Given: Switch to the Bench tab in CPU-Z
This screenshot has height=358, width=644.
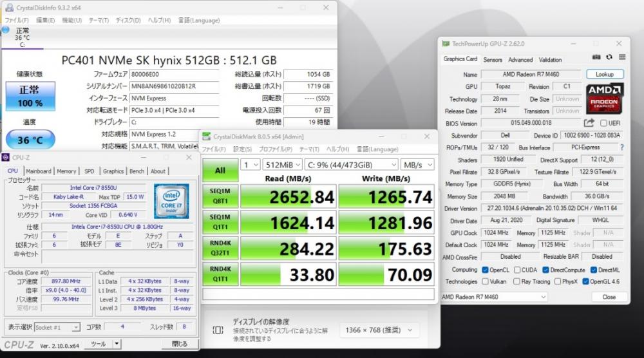Looking at the screenshot, I should tap(137, 171).
